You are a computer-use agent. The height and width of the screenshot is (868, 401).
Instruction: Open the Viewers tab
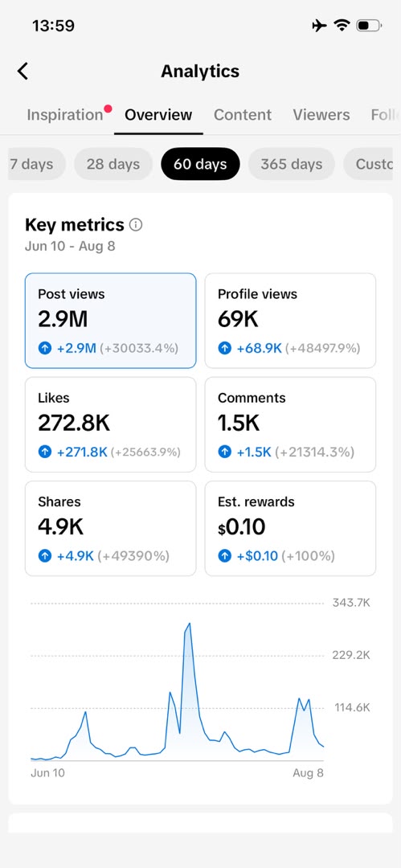coord(321,115)
